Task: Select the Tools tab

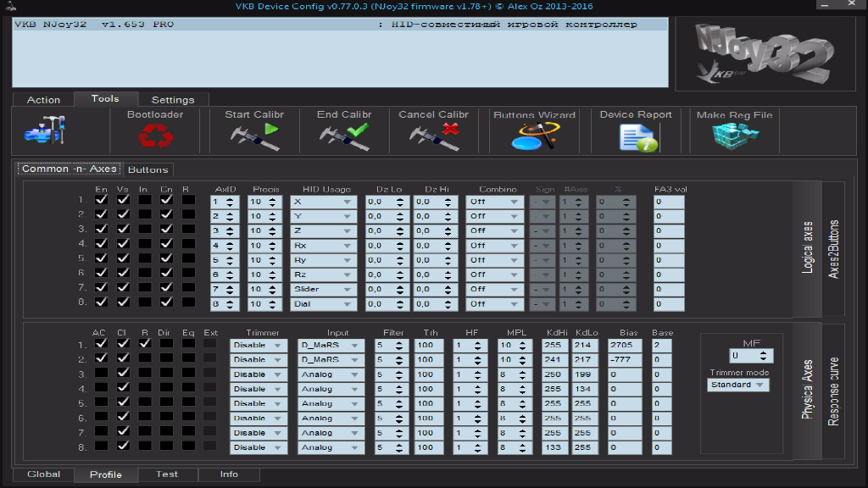Action: click(105, 98)
